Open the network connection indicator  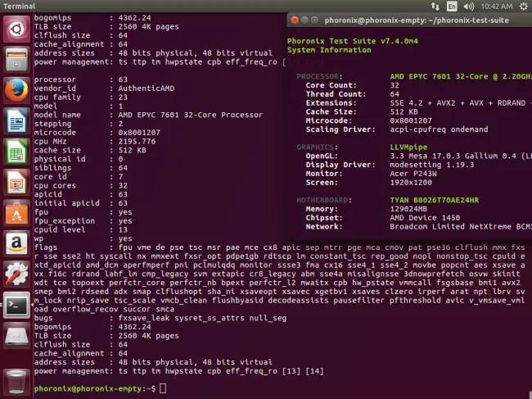click(x=435, y=6)
